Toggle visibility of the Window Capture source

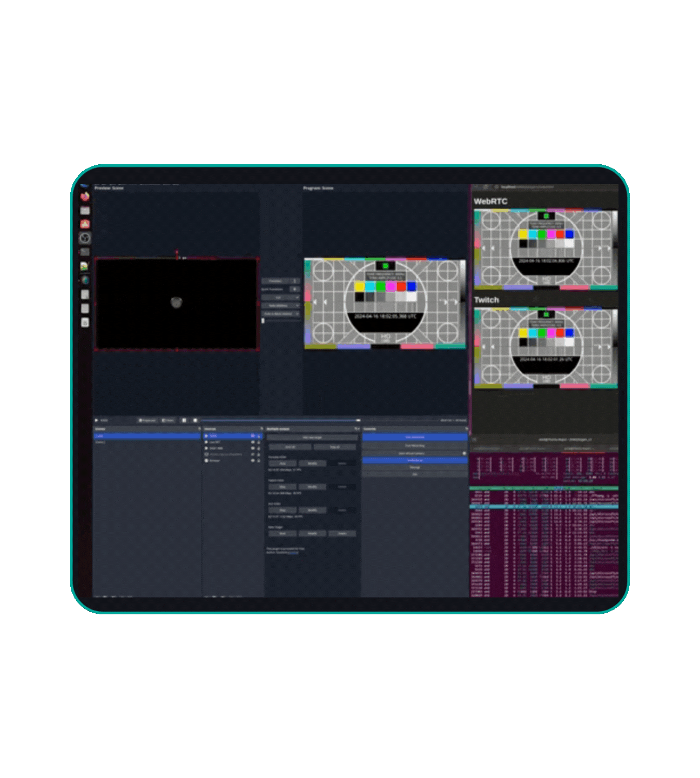[x=252, y=454]
